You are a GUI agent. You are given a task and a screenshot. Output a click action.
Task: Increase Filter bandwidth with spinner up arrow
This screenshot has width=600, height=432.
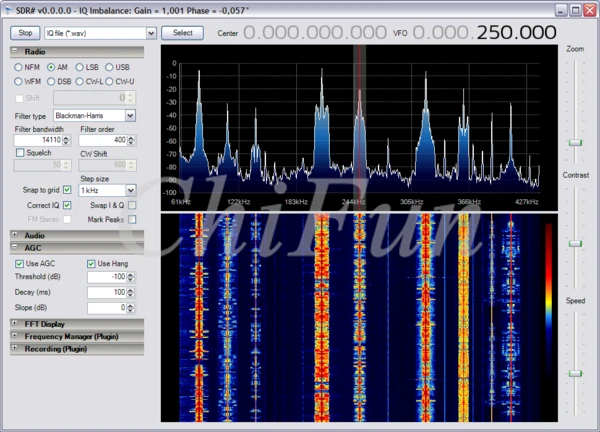tap(67, 138)
